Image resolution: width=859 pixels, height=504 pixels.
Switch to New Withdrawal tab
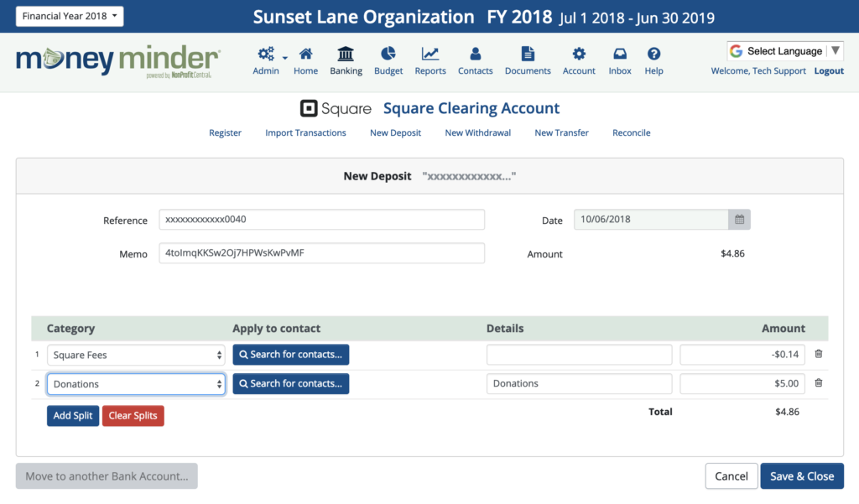coord(477,132)
